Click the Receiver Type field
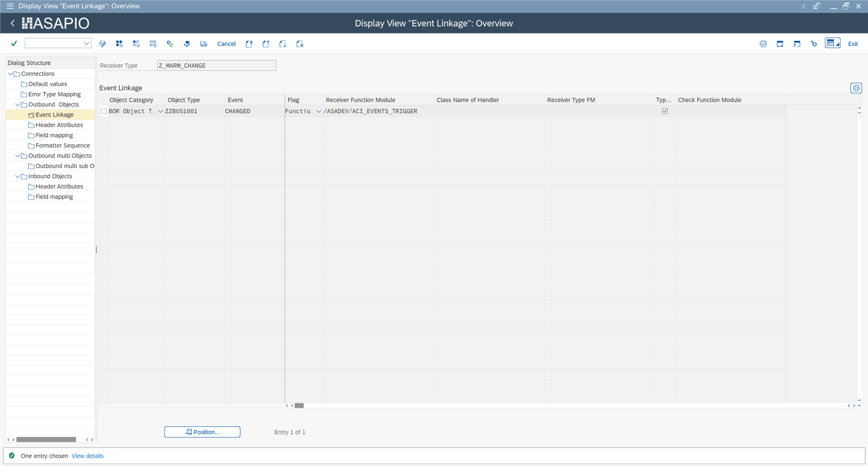 [217, 66]
